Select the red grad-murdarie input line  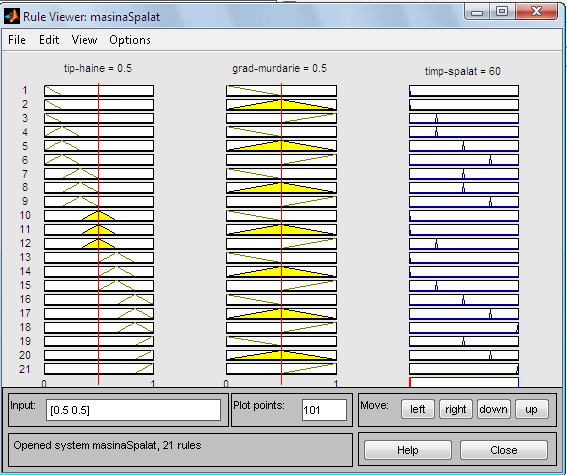281,234
